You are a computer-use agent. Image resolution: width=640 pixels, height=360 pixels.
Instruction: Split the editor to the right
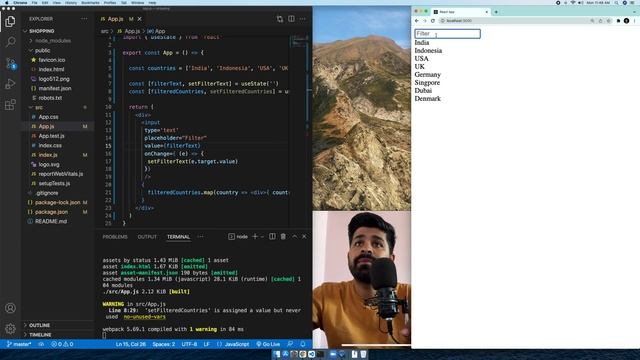tap(291, 19)
